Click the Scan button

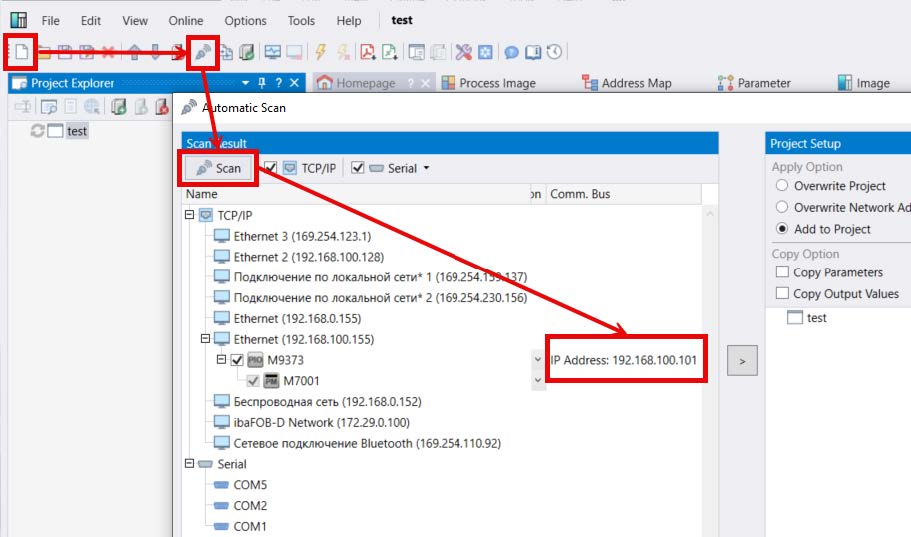(x=218, y=168)
